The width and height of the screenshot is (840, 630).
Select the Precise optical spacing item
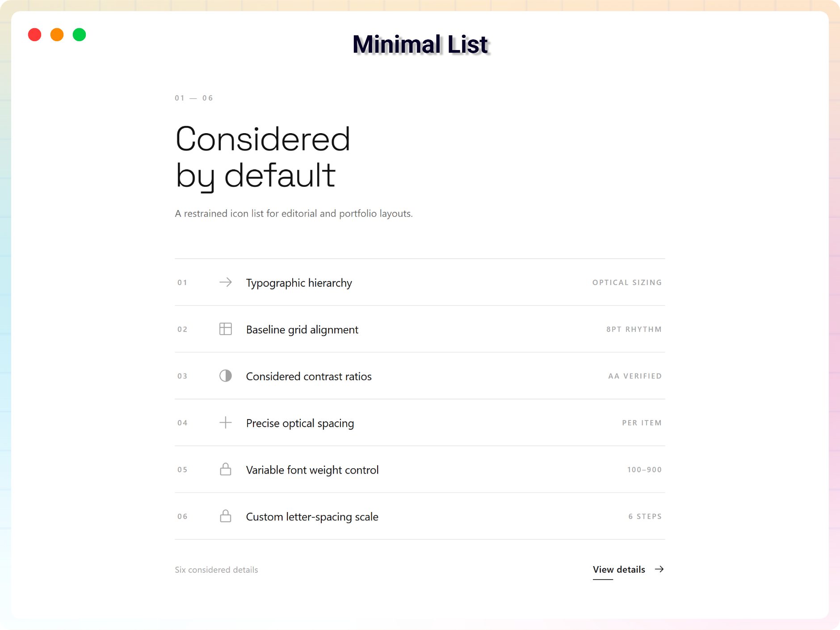(420, 423)
